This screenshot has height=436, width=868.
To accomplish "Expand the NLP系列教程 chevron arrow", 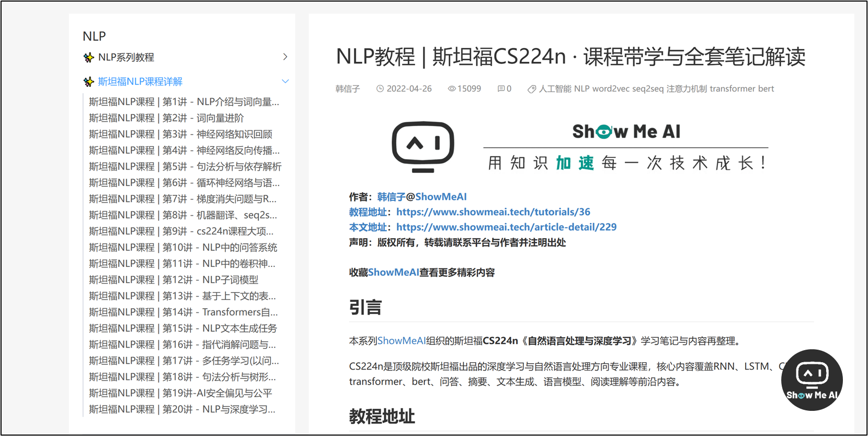I will click(x=285, y=57).
